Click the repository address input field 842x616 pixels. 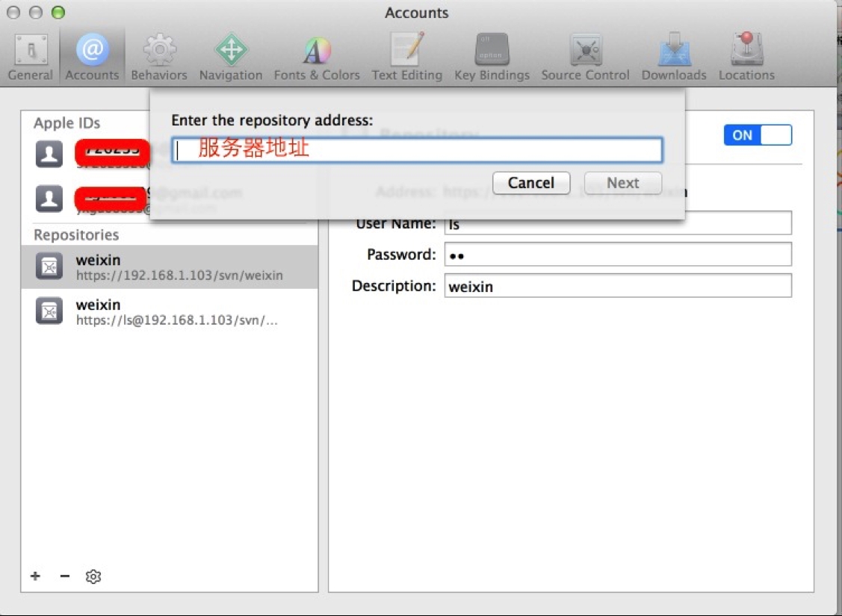tap(417, 150)
